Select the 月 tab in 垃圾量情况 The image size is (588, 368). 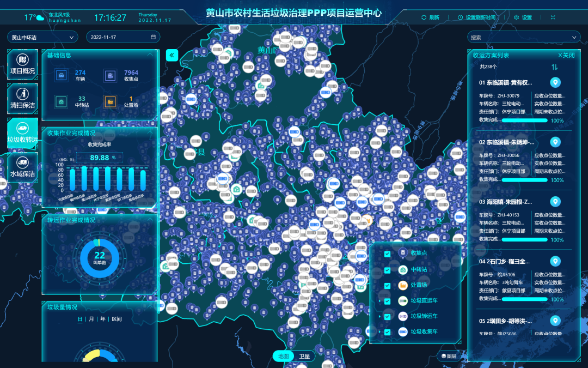pos(91,319)
